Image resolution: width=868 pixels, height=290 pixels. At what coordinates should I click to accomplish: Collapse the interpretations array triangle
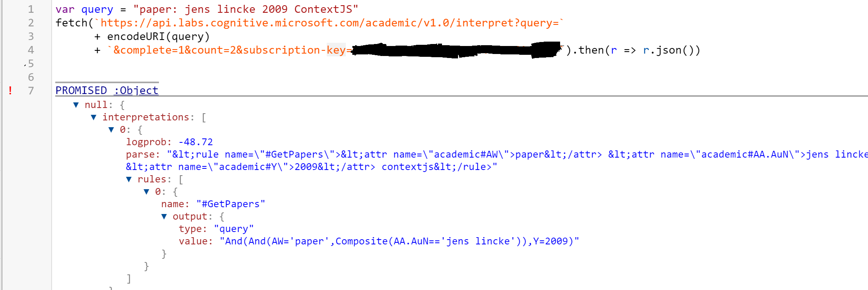pos(94,117)
